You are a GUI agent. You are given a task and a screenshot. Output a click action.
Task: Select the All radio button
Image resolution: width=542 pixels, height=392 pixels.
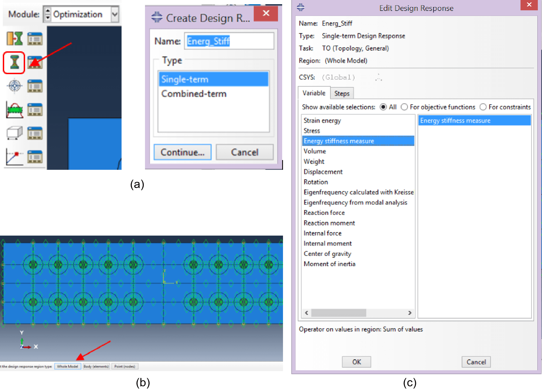tap(383, 107)
